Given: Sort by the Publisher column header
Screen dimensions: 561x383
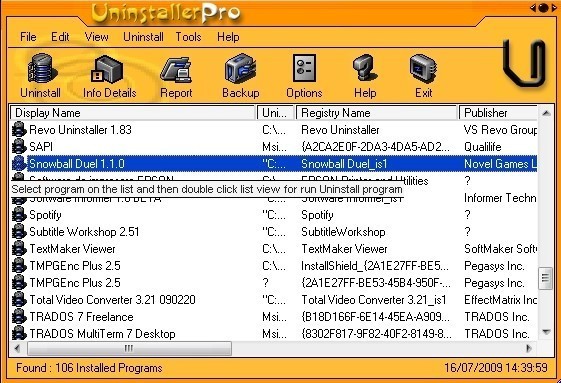Looking at the screenshot, I should point(498,113).
